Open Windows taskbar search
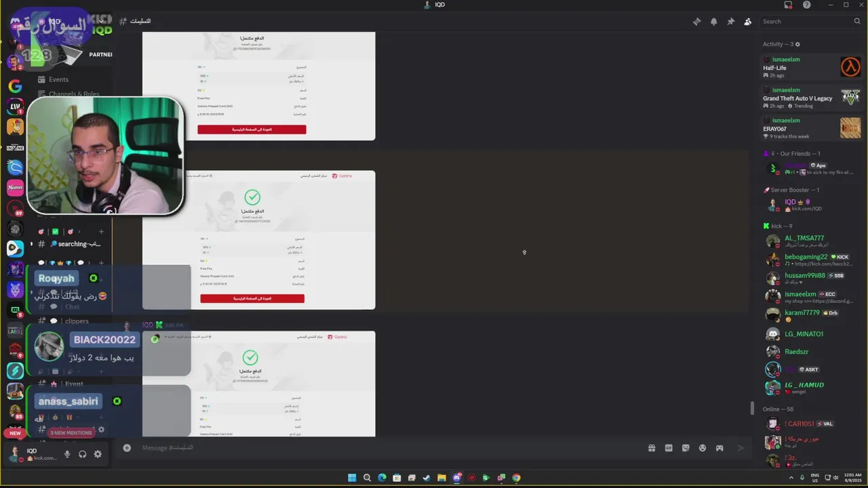This screenshot has height=488, width=868. pos(367,478)
